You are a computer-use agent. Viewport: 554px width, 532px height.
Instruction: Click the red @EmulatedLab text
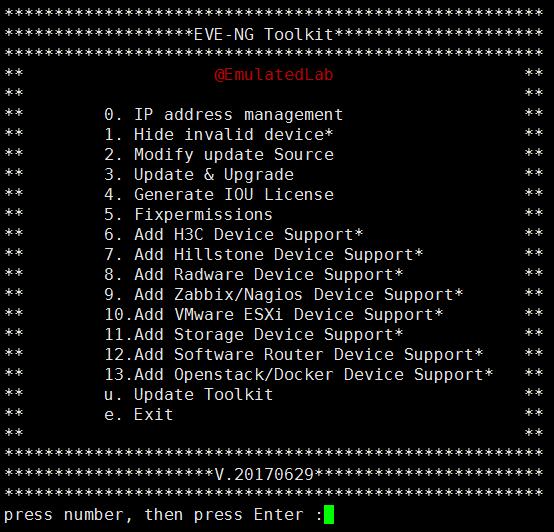(274, 75)
